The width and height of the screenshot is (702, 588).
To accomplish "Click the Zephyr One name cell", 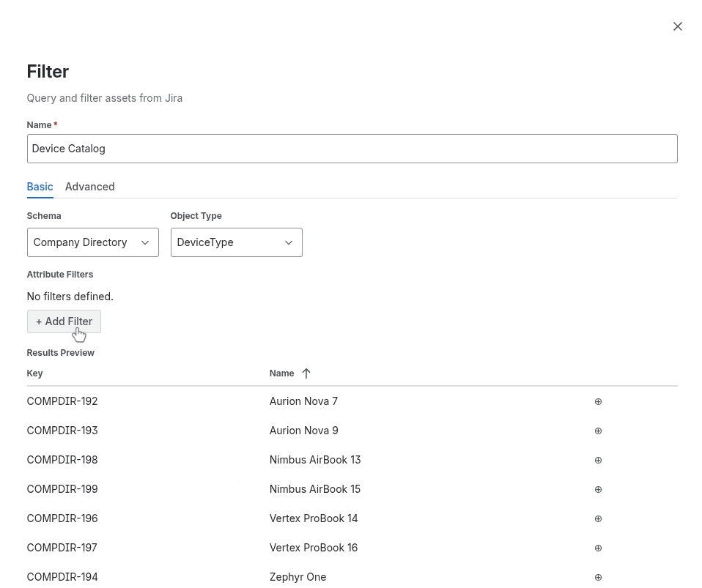I will coord(298,577).
